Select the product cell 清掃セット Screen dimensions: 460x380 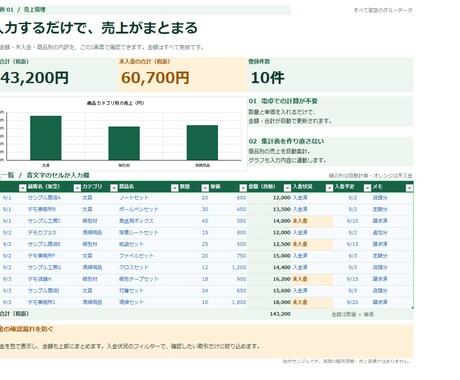(131, 302)
